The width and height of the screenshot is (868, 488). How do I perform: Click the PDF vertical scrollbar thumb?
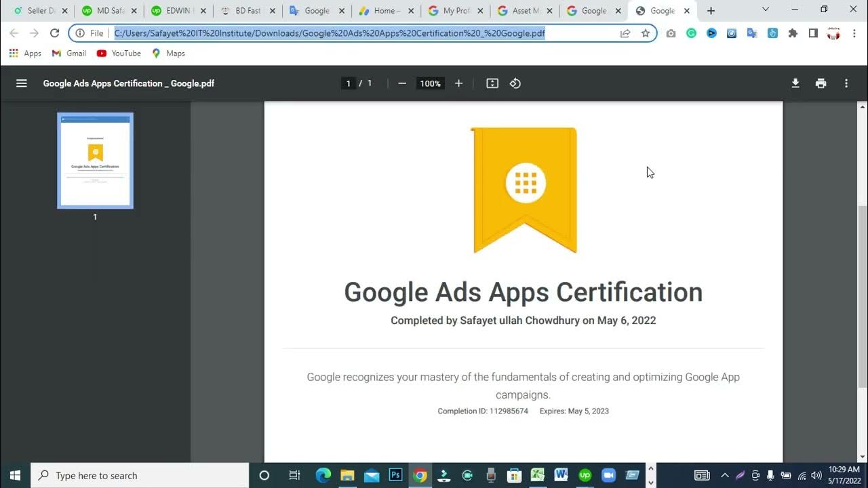coord(863,296)
